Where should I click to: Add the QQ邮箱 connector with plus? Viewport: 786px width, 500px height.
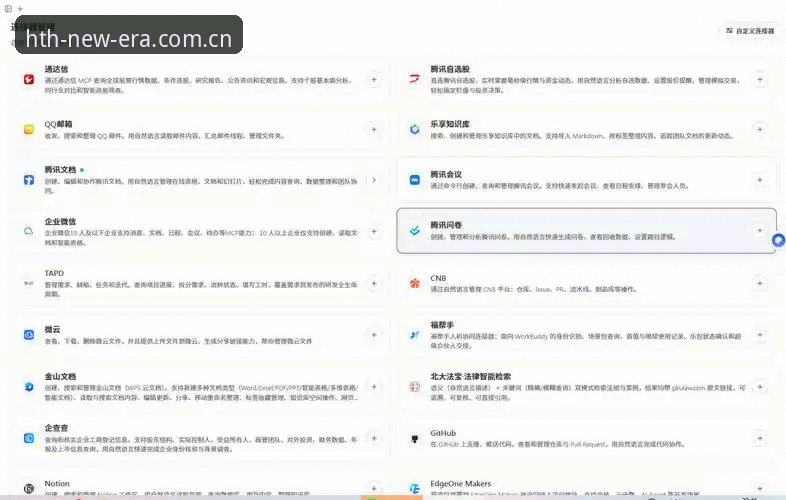coord(374,129)
